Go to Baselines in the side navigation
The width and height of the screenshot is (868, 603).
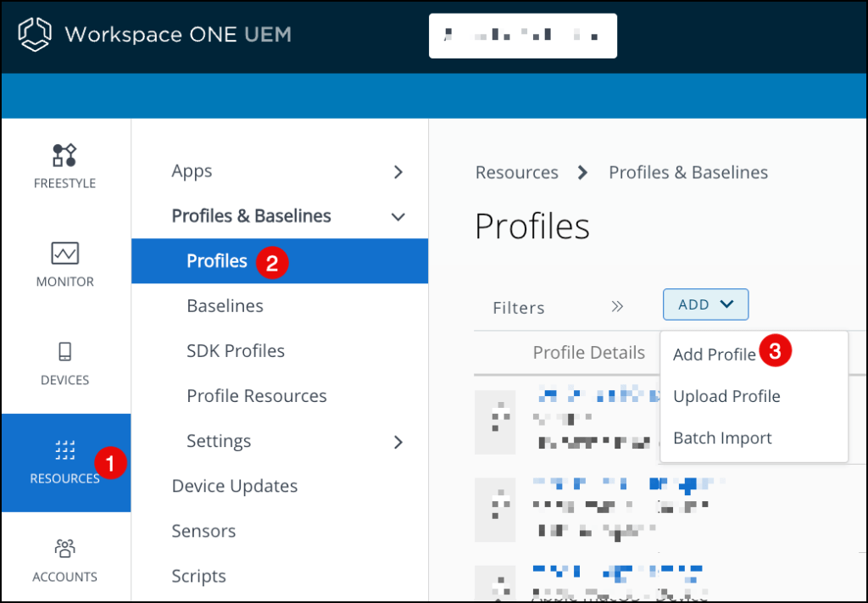pyautogui.click(x=225, y=306)
